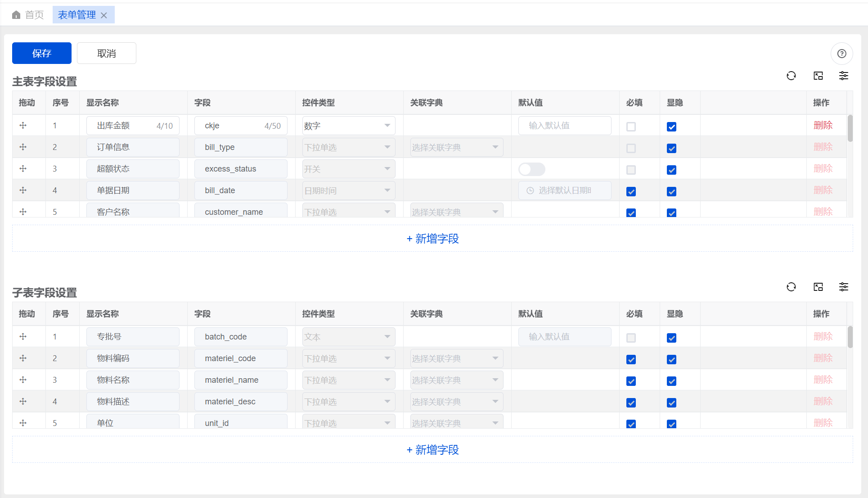Uncheck visibility box for 物料名称
Viewport: 868px width, 498px height.
pos(671,381)
